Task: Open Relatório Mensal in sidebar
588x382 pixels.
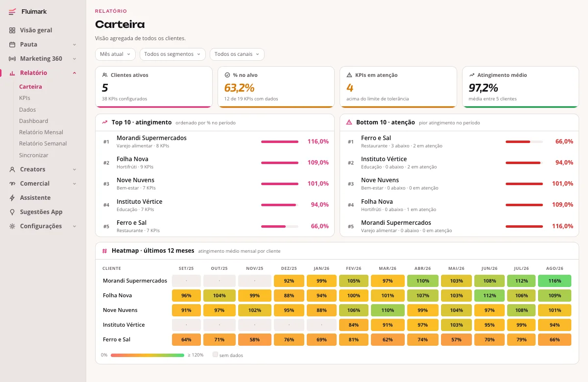Action: [41, 132]
